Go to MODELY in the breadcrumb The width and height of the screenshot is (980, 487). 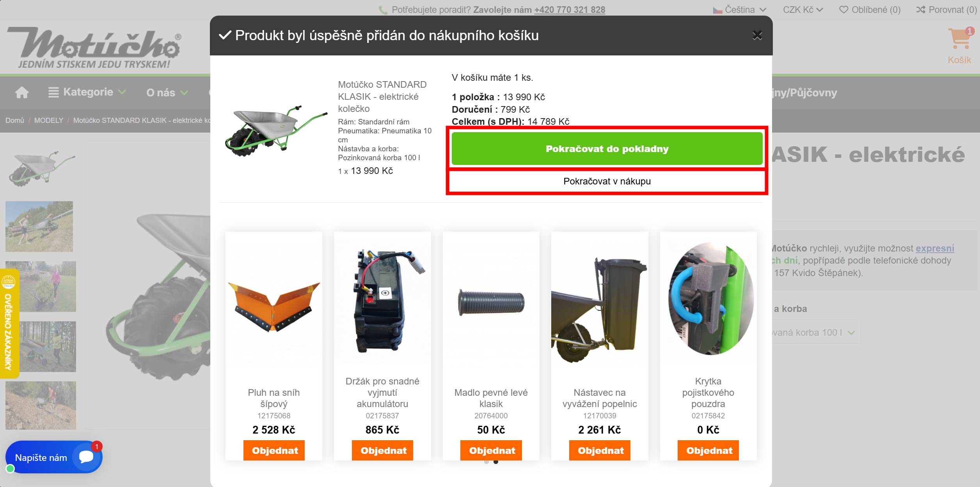pos(48,120)
